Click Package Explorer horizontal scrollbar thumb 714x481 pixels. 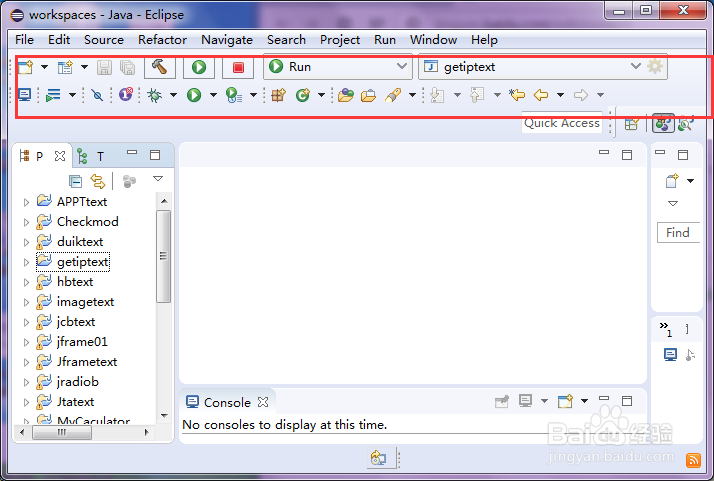coord(62,432)
